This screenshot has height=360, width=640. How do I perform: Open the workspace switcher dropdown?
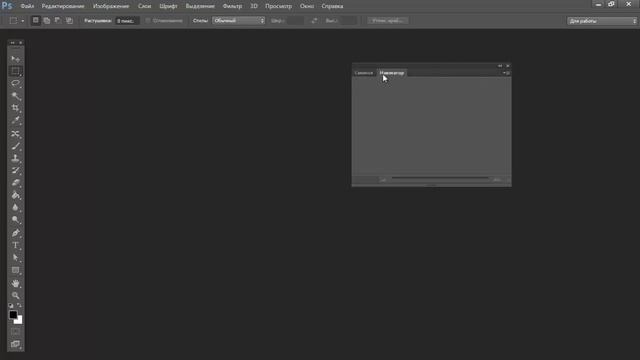coord(602,21)
